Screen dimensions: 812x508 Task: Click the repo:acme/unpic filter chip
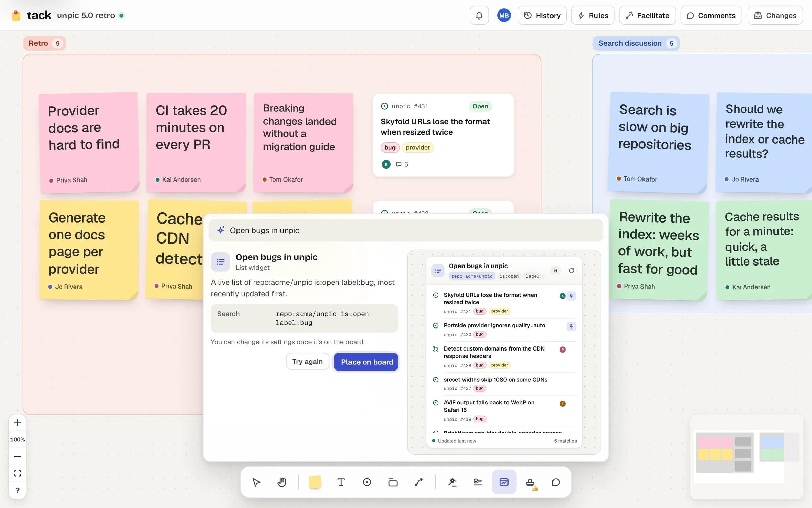(472, 276)
